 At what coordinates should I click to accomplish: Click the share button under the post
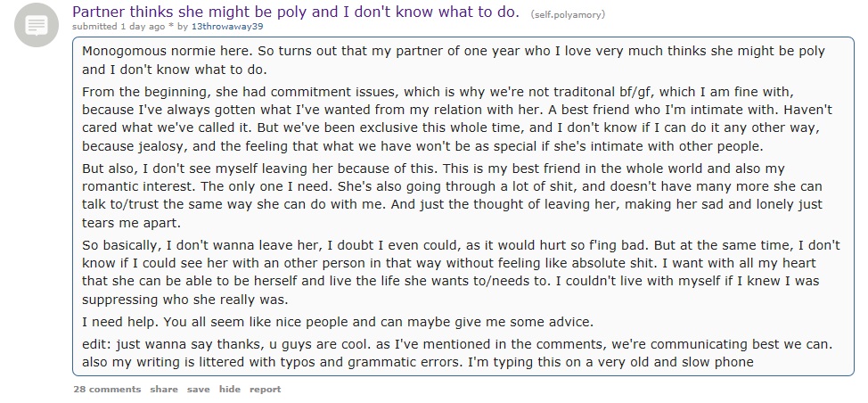[x=164, y=389]
